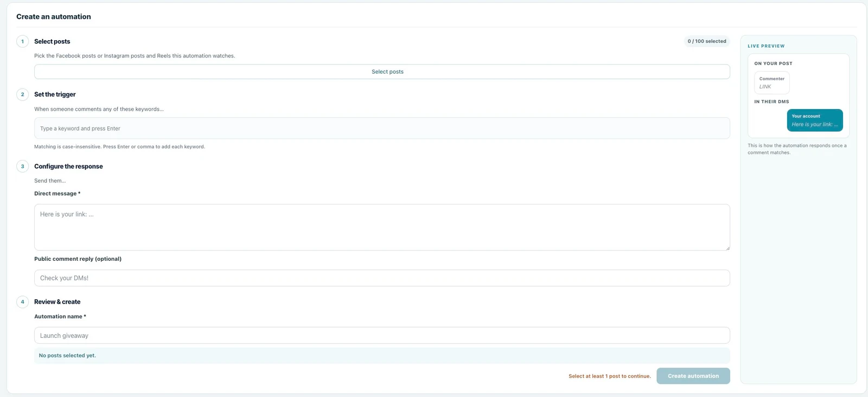Click the Select posts heading

pos(52,41)
